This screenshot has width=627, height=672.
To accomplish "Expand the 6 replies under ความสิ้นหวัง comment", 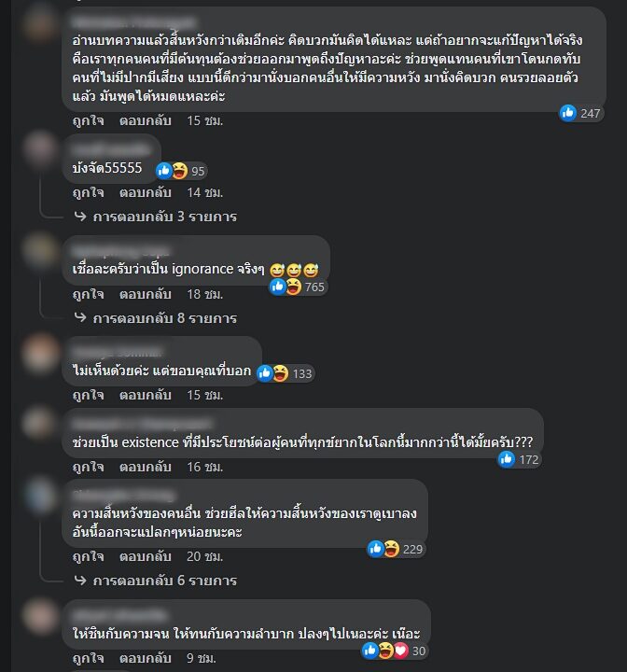I will click(164, 581).
